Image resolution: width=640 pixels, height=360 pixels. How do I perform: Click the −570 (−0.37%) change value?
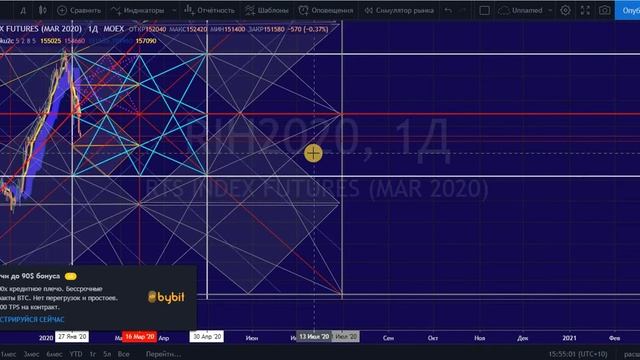coord(307,29)
